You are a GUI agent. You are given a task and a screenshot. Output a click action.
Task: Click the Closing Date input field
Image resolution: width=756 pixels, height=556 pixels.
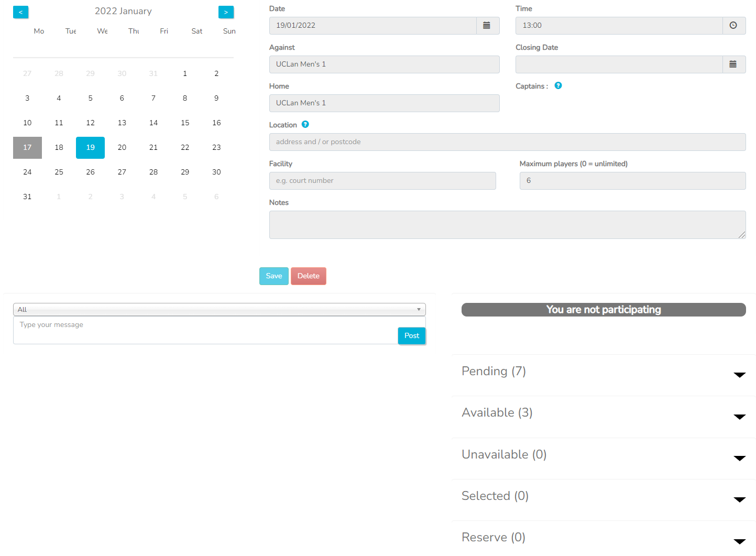(x=619, y=64)
